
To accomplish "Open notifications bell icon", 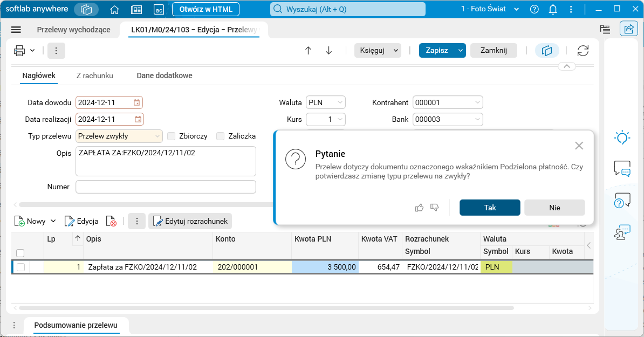I will tap(553, 9).
